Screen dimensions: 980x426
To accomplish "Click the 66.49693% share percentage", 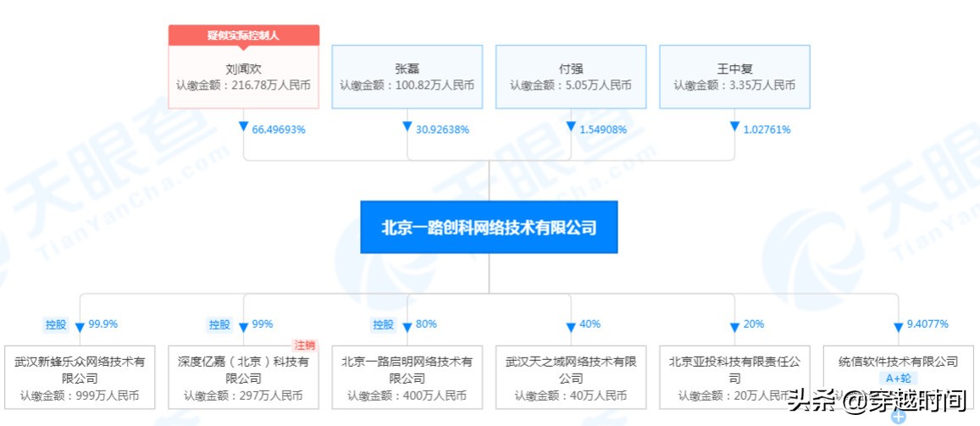I will 278,130.
